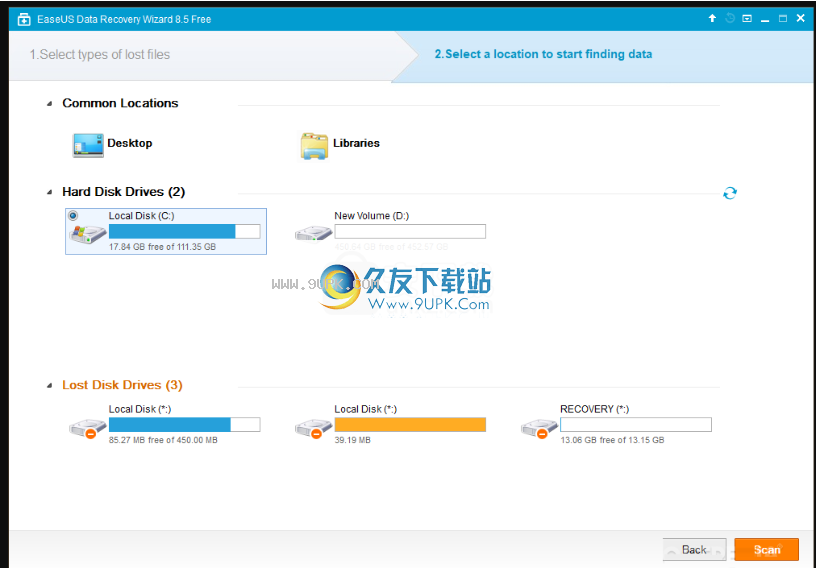Select the Libraries folder icon
The width and height of the screenshot is (816, 574).
[314, 146]
